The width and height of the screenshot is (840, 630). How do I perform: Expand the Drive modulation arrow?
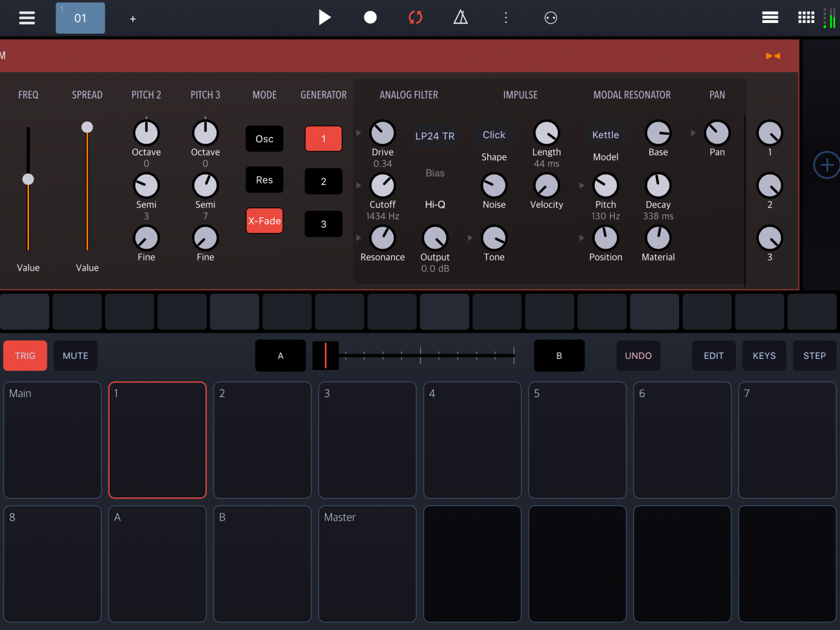pos(359,133)
